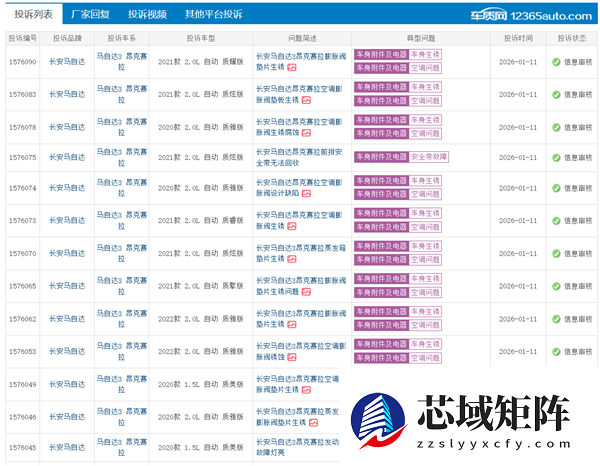Open the image icon for complaint 1576049
The width and height of the screenshot is (600, 466).
pos(306,390)
